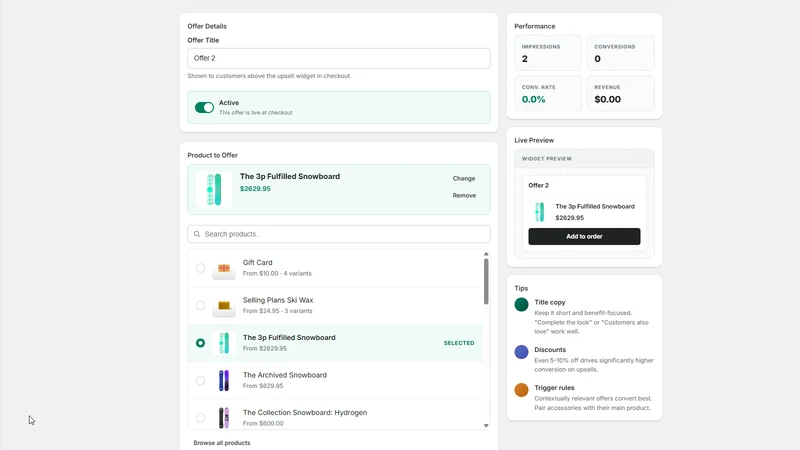Click 'This offer is live at checkout' text
The height and width of the screenshot is (450, 800).
coord(256,113)
